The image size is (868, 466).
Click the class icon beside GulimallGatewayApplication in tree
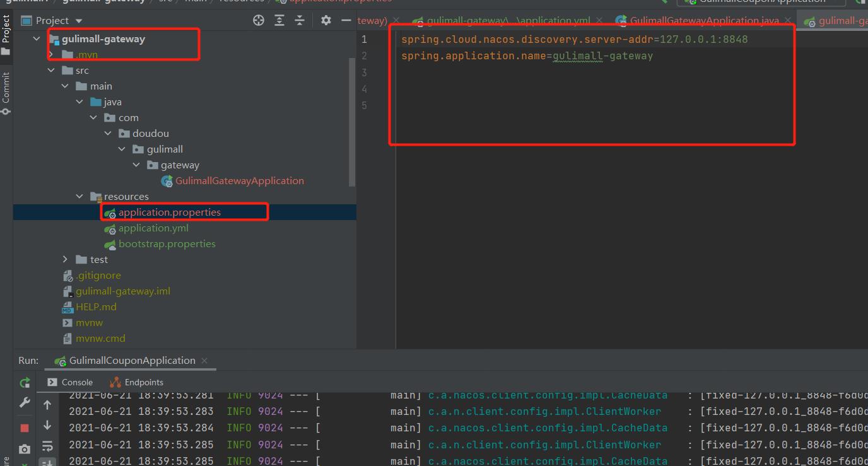click(x=167, y=181)
